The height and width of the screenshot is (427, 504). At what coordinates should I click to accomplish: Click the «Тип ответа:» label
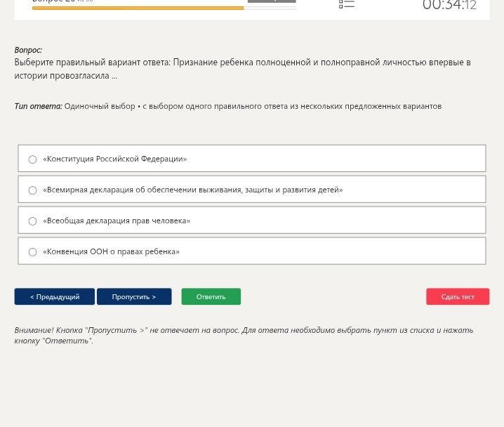(x=38, y=106)
